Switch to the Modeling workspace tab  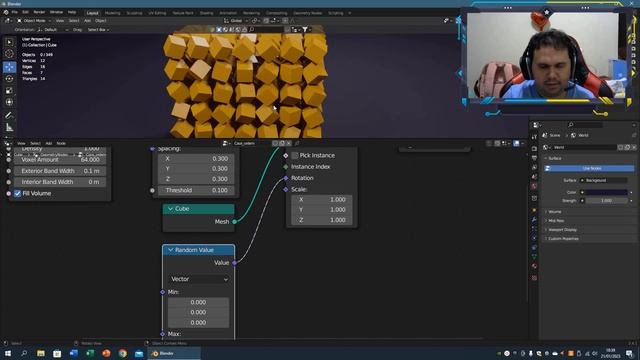(113, 13)
